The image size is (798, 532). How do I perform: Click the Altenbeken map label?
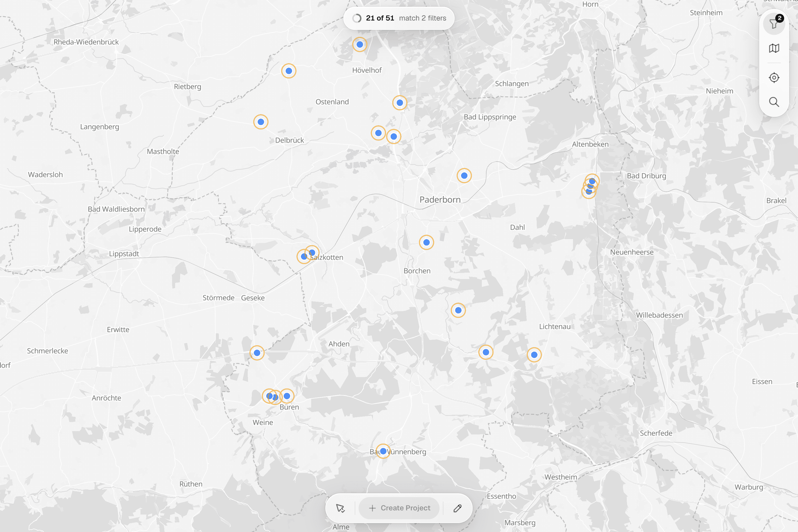tap(590, 144)
